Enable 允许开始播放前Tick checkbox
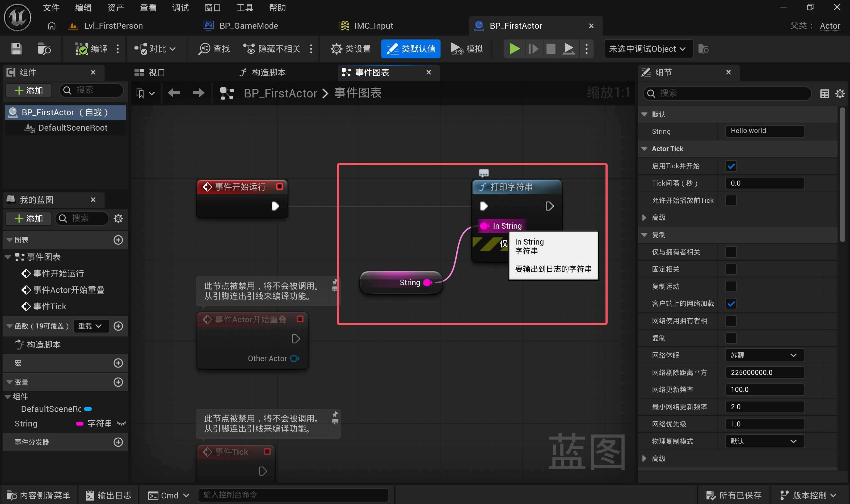The height and width of the screenshot is (504, 850). click(x=731, y=200)
